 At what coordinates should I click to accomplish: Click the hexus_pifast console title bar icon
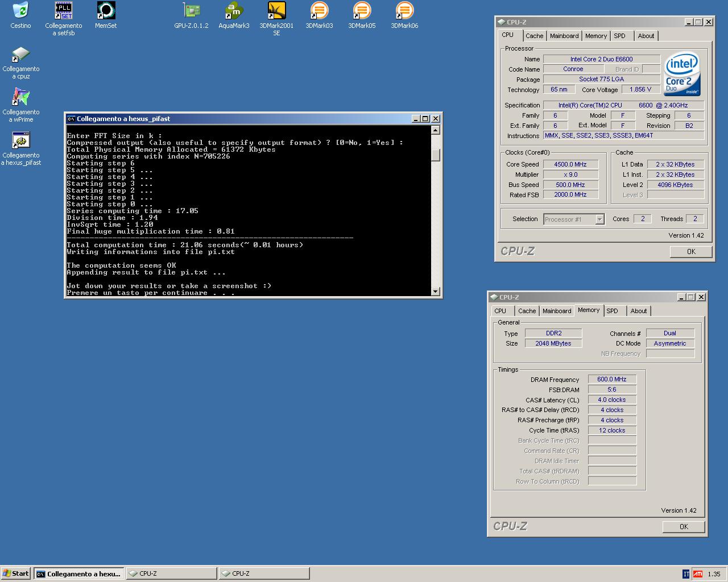tap(71, 119)
